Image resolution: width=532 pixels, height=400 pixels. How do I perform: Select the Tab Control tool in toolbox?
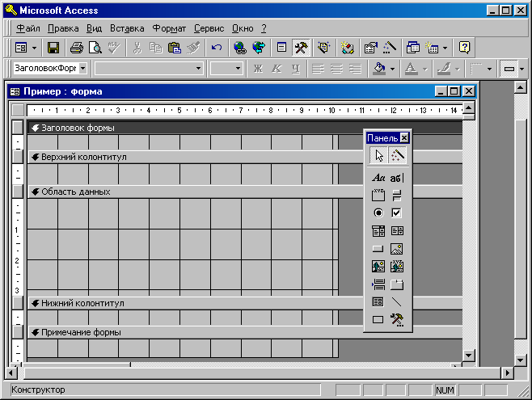click(396, 284)
